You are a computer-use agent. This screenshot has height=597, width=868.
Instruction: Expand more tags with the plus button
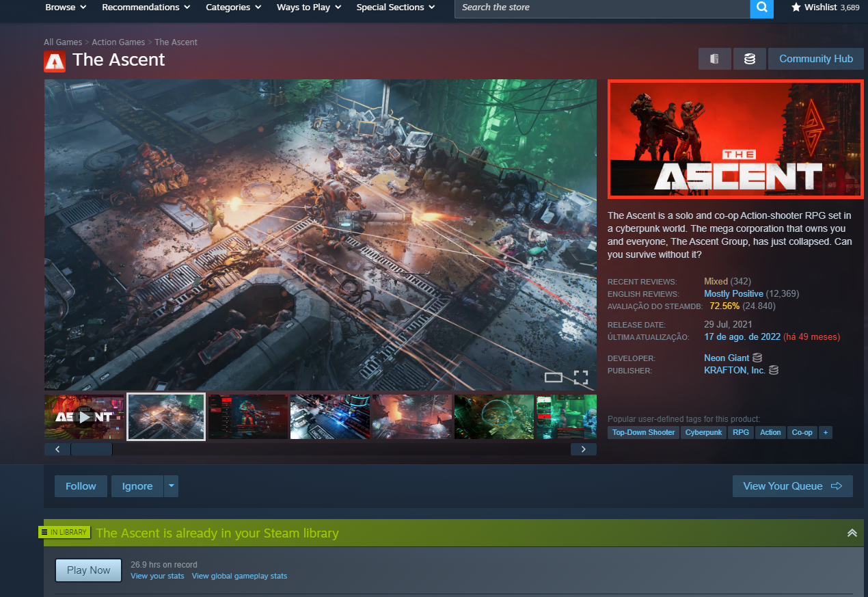point(826,432)
